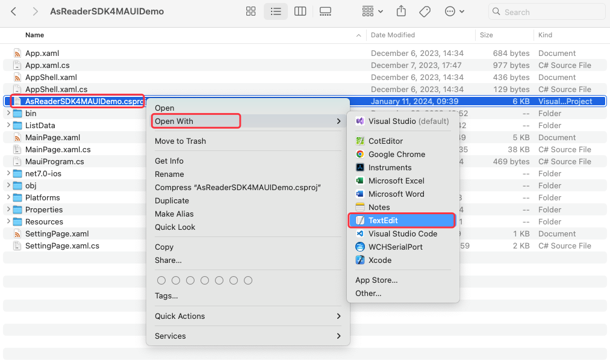Screen dimensions: 610x364
Task: Click the Edit Tags toolbar icon
Action: coord(425,11)
